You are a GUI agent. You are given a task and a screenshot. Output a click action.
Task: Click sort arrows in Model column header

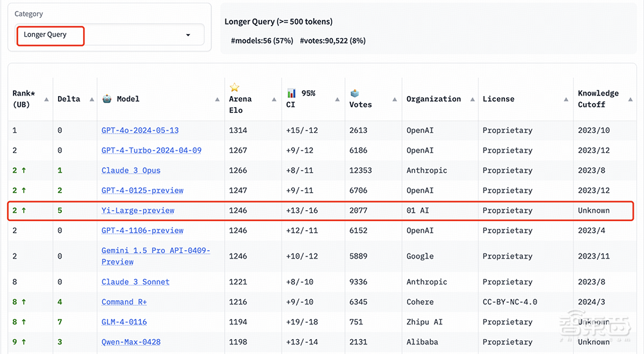(217, 99)
